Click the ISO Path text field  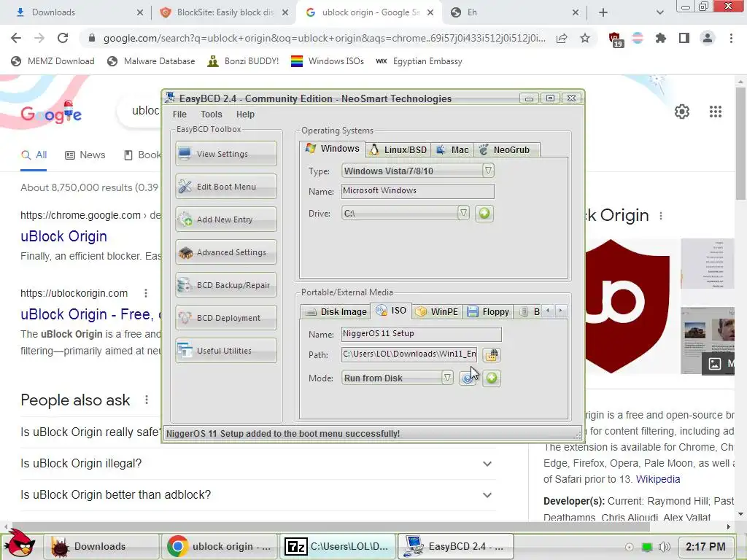409,354
